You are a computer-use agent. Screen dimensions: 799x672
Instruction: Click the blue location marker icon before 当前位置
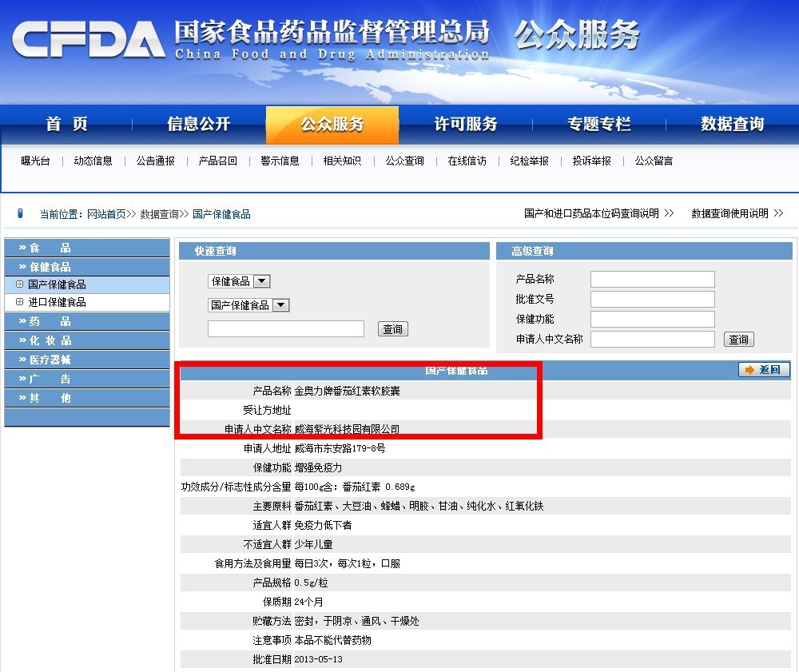21,213
